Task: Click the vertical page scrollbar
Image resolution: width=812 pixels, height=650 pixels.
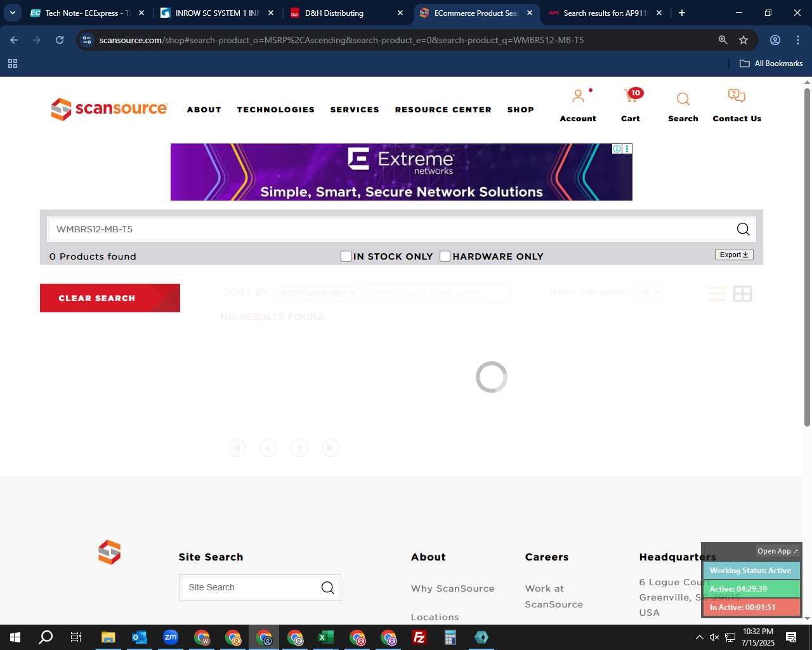Action: pos(807,257)
